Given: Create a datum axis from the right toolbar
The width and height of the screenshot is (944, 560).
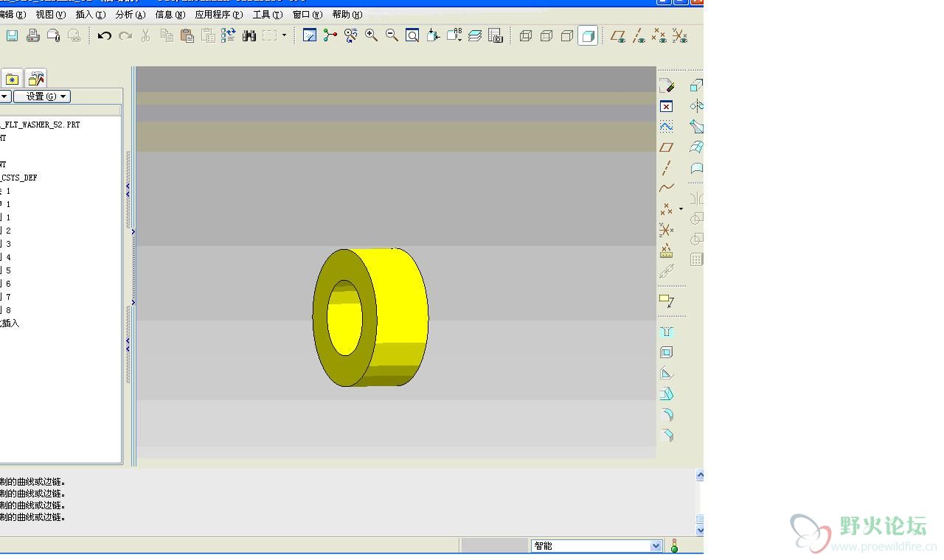Looking at the screenshot, I should pyautogui.click(x=667, y=168).
